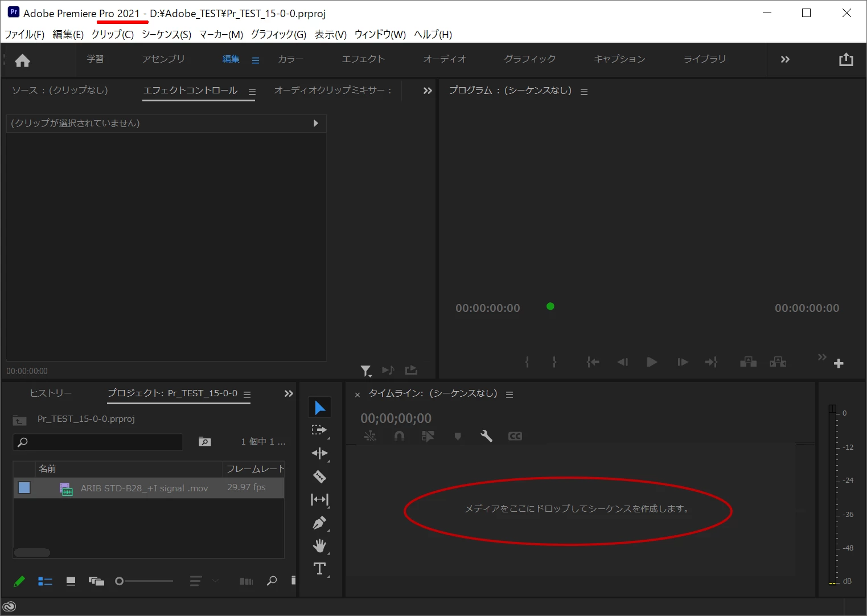Select the Track Select Forward tool
The image size is (867, 616).
[319, 430]
